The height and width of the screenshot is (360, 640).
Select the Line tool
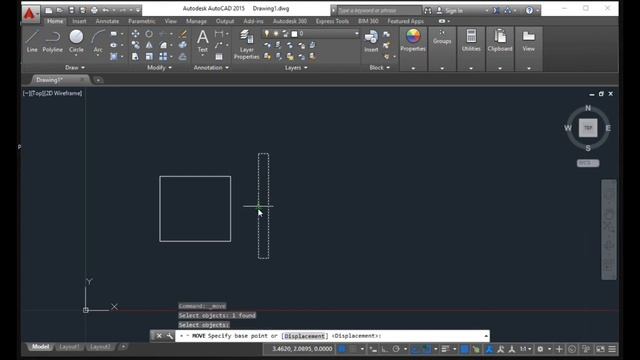tap(32, 41)
